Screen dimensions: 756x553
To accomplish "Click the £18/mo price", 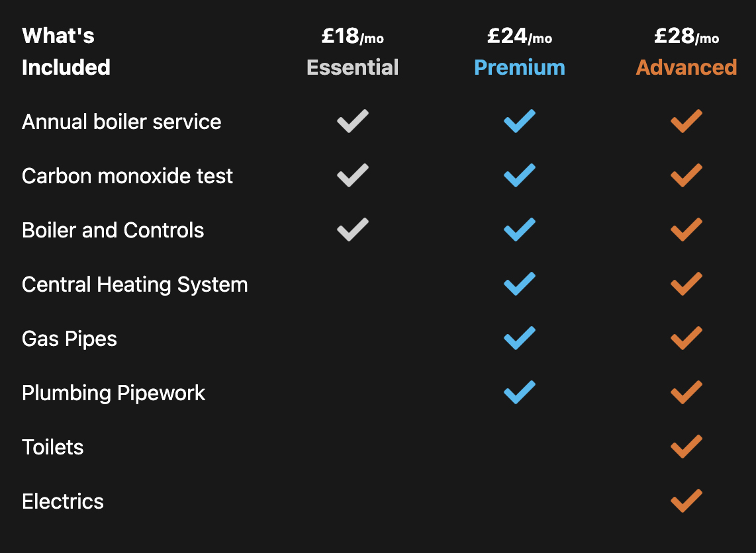I will point(353,36).
